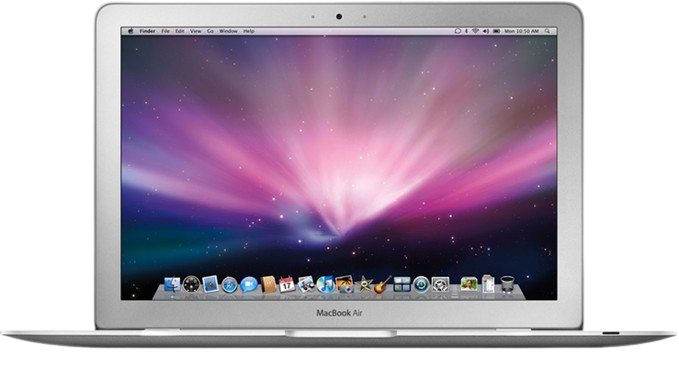Open the Wi-Fi AirPort status menu
The image size is (679, 367).
pyautogui.click(x=475, y=31)
